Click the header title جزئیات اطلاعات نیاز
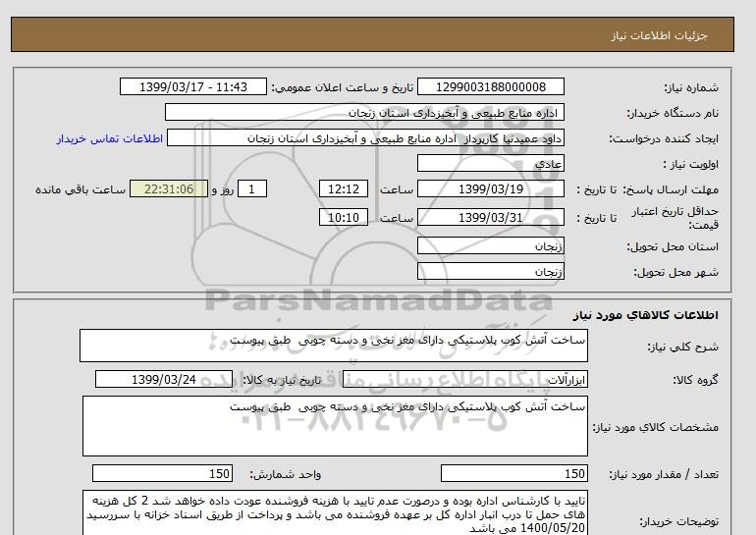This screenshot has width=756, height=535. point(659,35)
